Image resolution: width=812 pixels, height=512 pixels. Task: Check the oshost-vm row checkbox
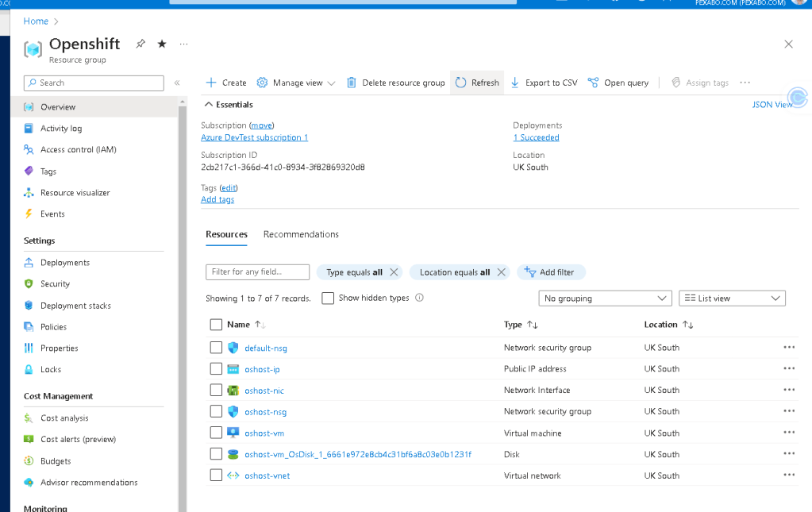[216, 433]
